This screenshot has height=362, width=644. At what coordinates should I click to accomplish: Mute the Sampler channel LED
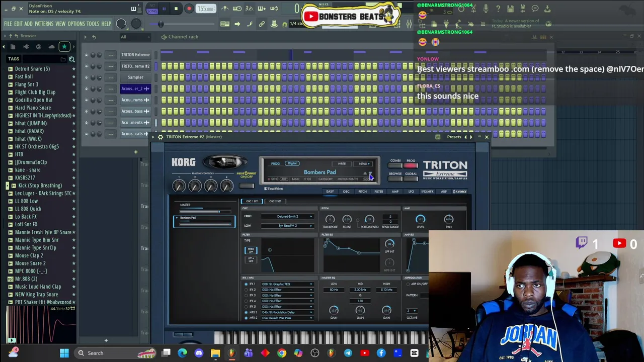click(87, 77)
